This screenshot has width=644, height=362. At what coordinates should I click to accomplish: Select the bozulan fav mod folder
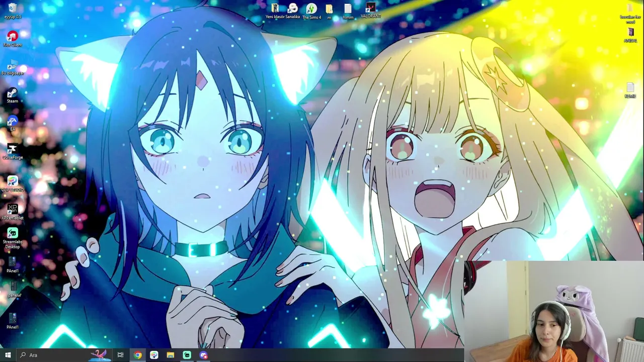tap(630, 14)
